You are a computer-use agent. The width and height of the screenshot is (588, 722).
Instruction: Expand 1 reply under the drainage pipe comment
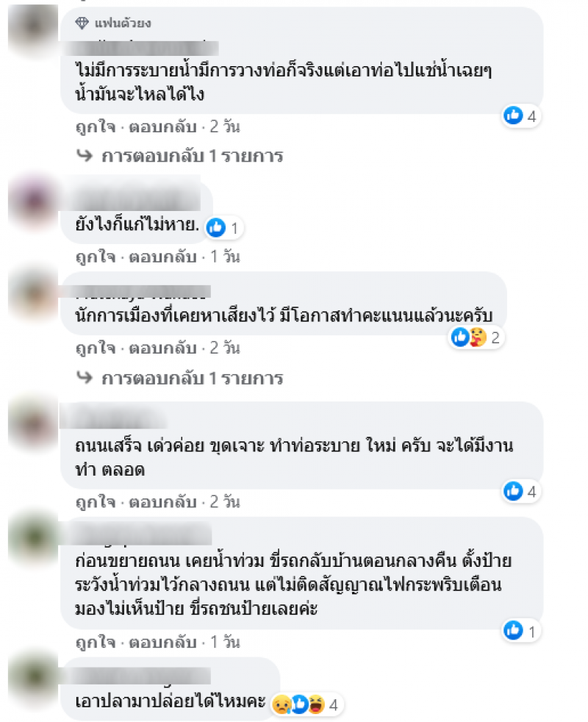point(192,156)
